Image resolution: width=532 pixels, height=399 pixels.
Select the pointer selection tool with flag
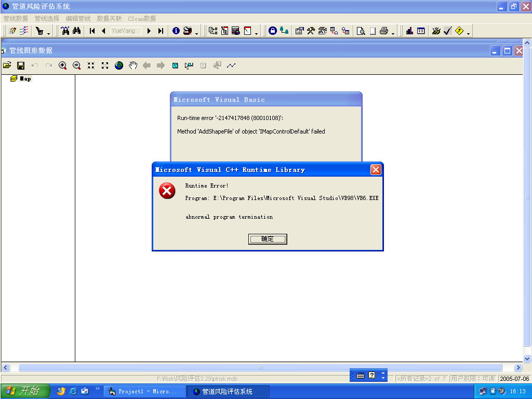(189, 65)
